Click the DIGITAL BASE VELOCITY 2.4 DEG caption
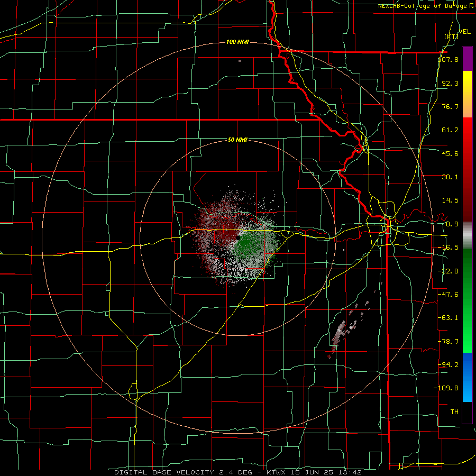 coord(186,472)
